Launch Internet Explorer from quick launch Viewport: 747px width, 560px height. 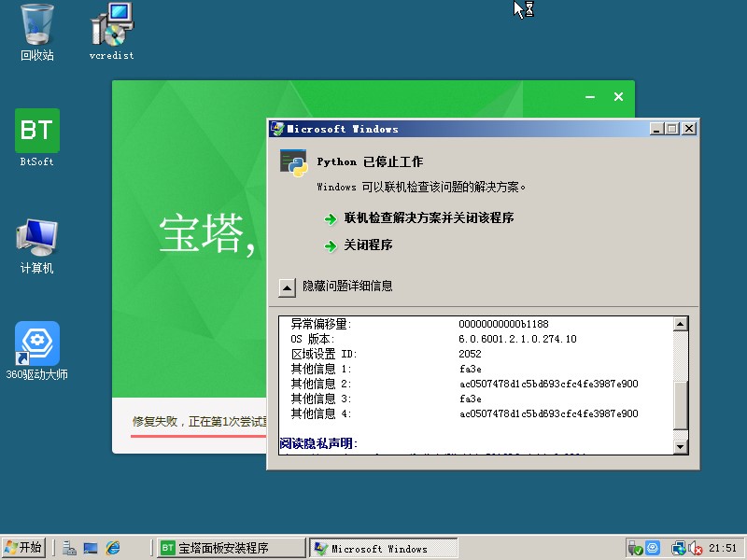[x=113, y=548]
